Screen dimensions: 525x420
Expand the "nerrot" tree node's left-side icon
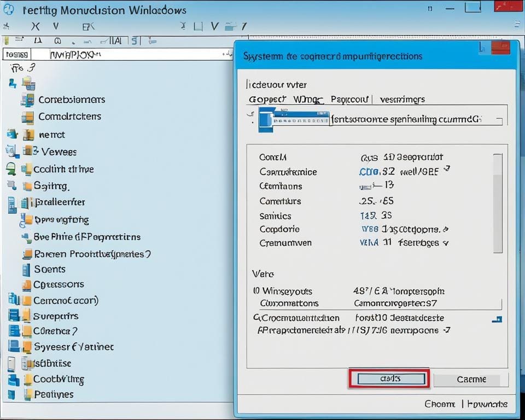tap(12, 135)
